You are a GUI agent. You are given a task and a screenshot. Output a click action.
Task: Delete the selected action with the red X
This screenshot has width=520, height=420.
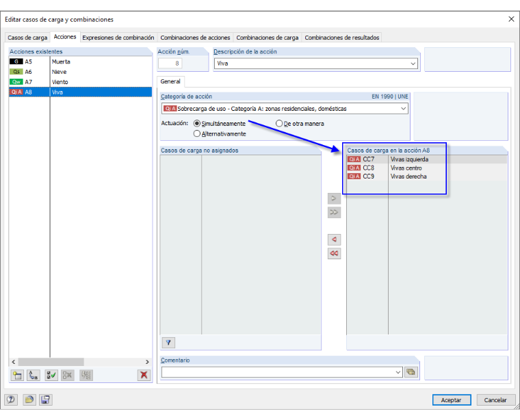point(144,376)
